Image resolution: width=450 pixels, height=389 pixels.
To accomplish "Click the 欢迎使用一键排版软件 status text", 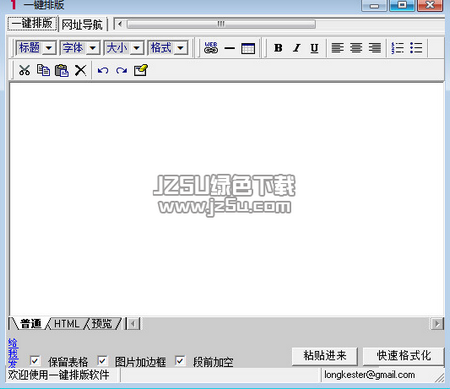I will click(59, 375).
